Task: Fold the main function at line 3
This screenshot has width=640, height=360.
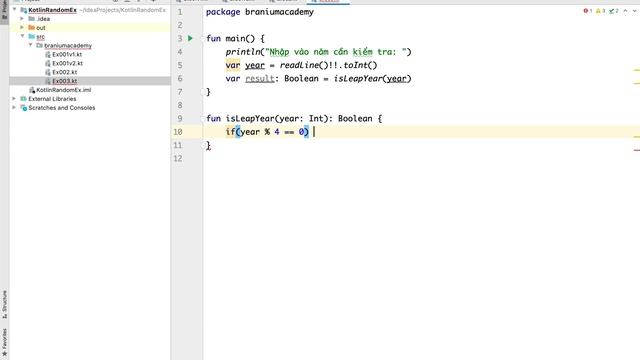Action: pyautogui.click(x=203, y=39)
